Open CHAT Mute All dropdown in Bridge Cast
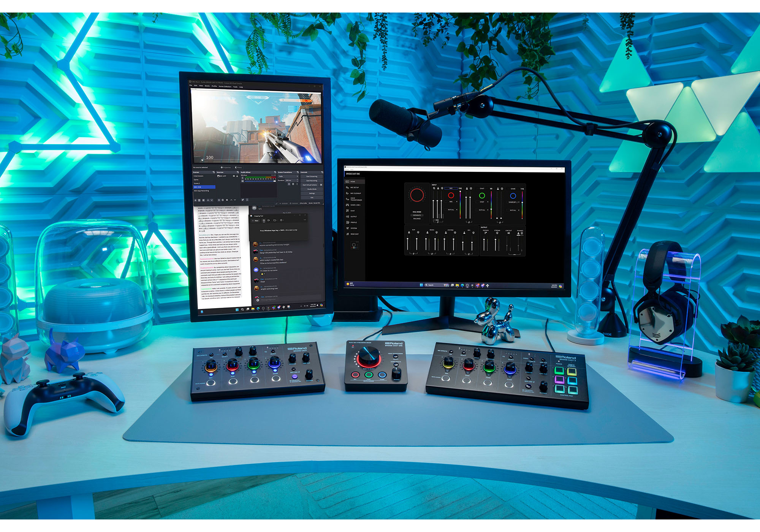Image resolution: width=760 pixels, height=532 pixels. pos(482,210)
